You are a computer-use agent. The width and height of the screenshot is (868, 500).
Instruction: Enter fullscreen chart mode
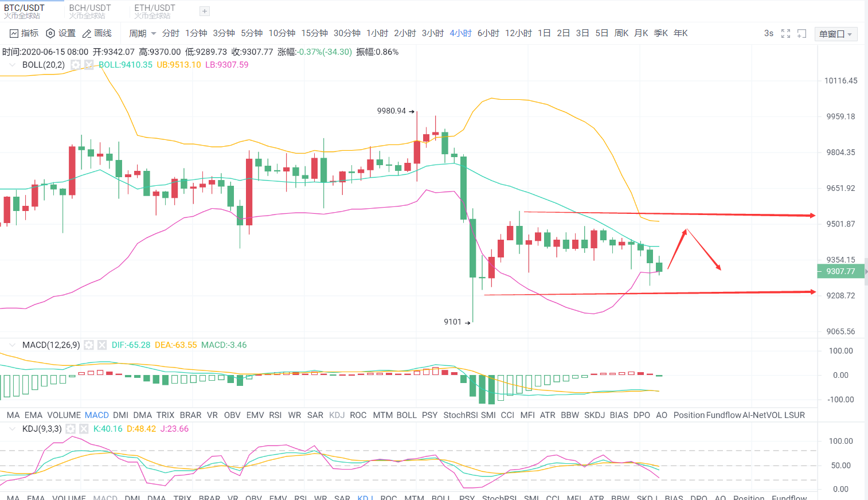pos(785,34)
